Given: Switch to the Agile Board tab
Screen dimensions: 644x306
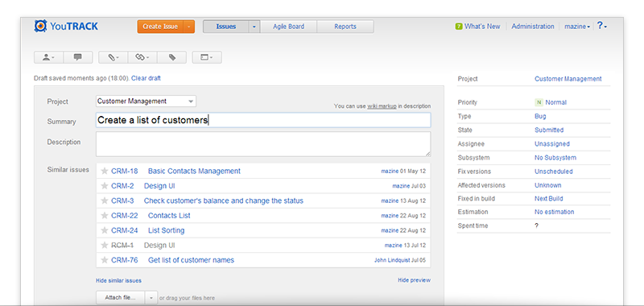Looking at the screenshot, I should 289,27.
